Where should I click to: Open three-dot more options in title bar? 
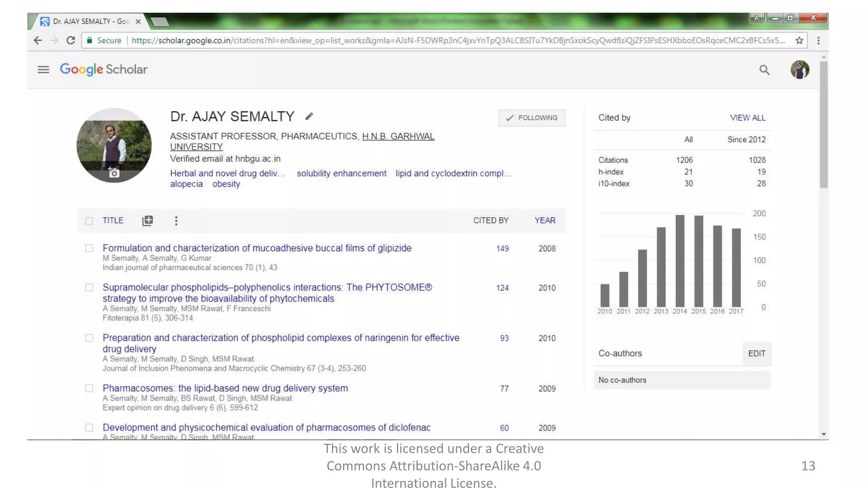pyautogui.click(x=176, y=221)
